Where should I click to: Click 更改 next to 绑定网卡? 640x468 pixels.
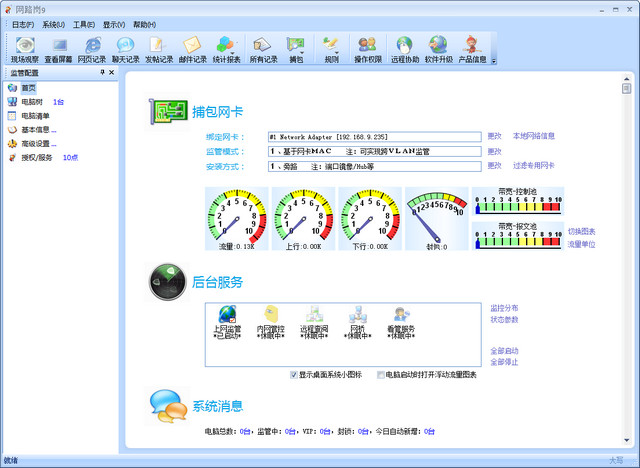point(494,135)
